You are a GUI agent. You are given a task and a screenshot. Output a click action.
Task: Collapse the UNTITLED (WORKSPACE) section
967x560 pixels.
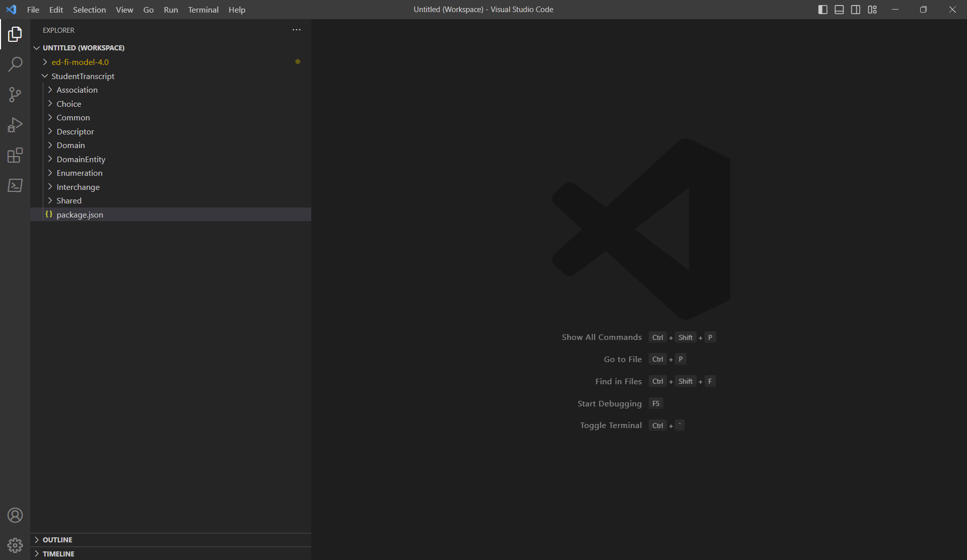171,48
